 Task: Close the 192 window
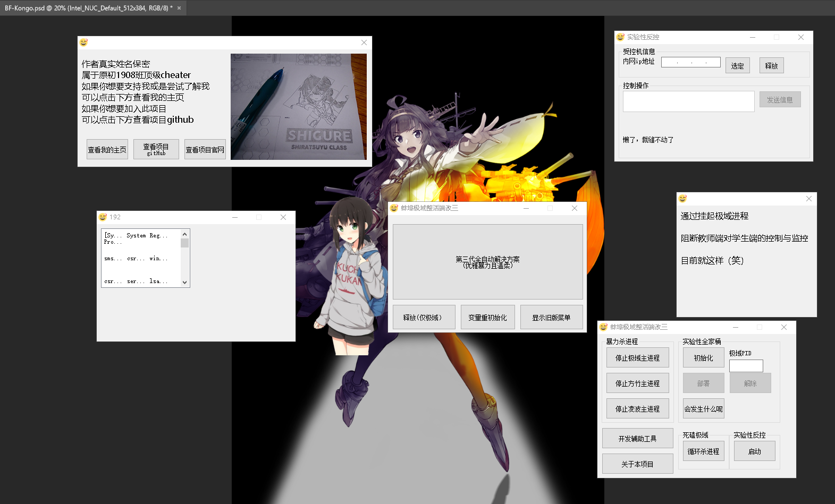coord(283,217)
